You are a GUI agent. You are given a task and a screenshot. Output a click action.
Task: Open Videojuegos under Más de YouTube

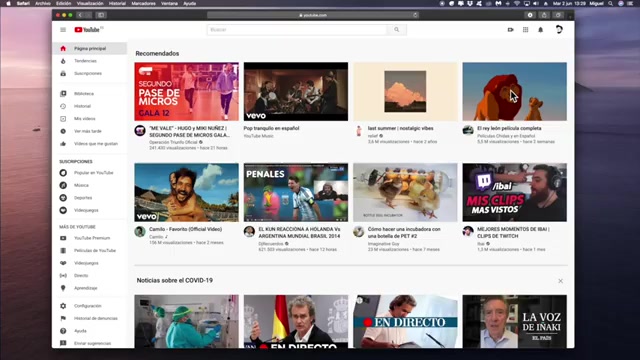point(89,263)
